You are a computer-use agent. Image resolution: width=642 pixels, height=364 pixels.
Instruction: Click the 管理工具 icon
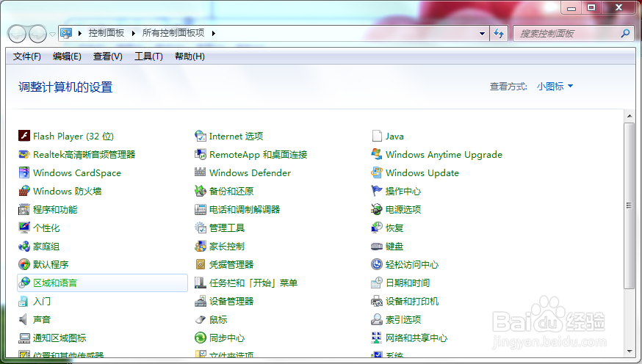[201, 227]
